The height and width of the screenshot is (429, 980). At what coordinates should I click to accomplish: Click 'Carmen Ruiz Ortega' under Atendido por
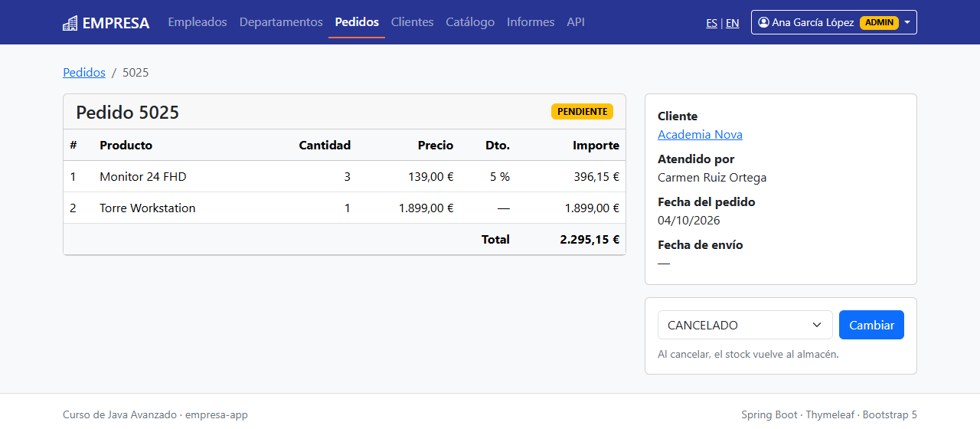pyautogui.click(x=712, y=178)
